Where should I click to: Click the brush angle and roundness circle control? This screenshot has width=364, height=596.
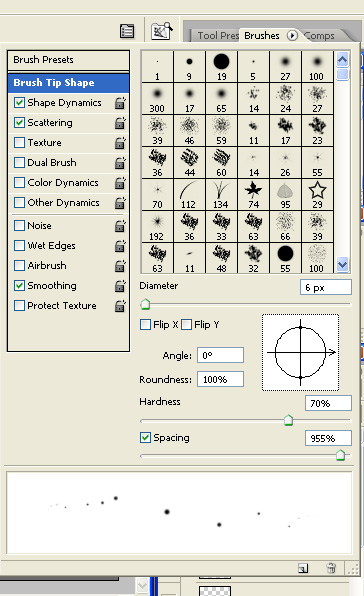pyautogui.click(x=300, y=352)
